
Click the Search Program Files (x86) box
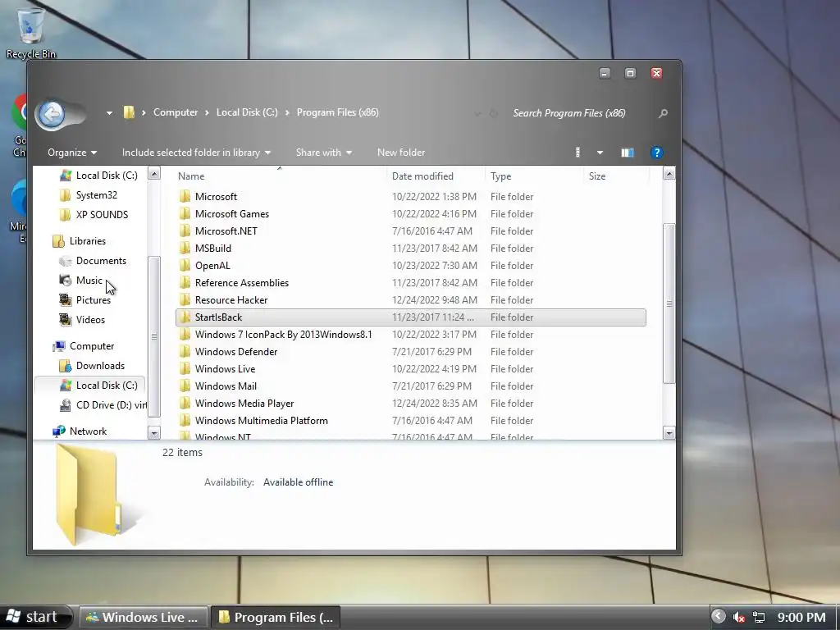(x=569, y=113)
